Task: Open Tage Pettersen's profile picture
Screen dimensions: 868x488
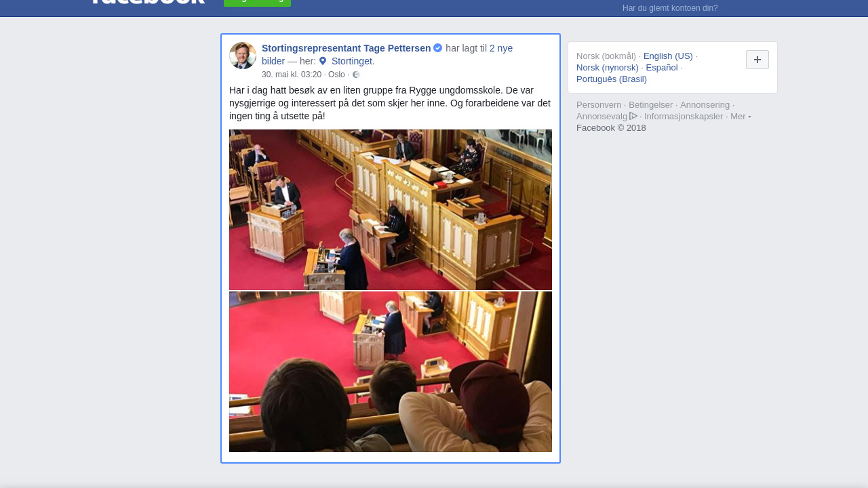Action: click(x=243, y=56)
